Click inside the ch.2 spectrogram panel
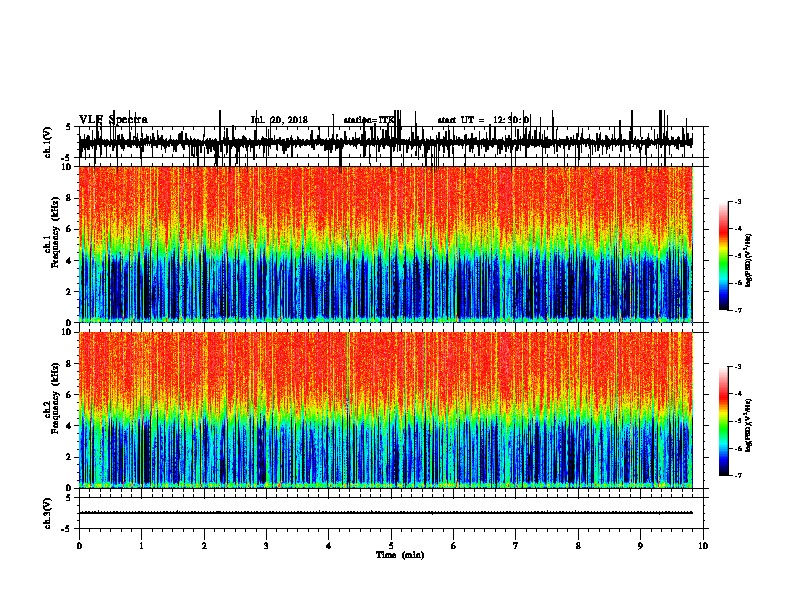This screenshot has height=612, width=792. point(386,410)
